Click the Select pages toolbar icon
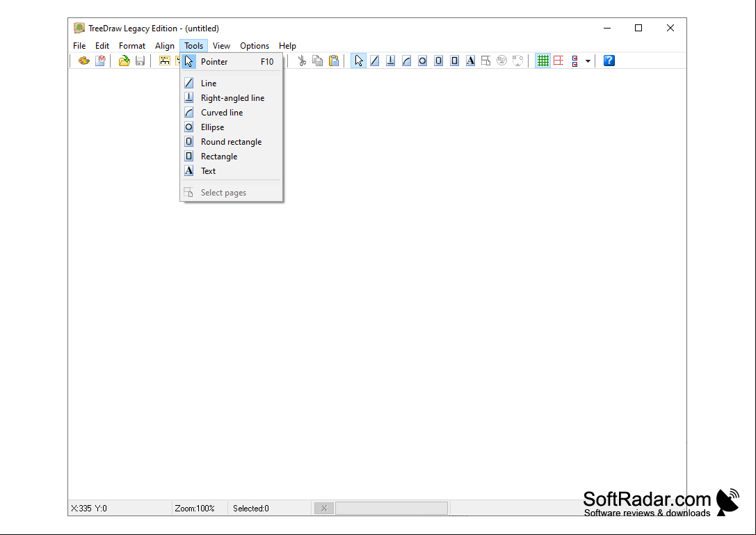Viewport: 756px width, 535px height. pyautogui.click(x=486, y=61)
